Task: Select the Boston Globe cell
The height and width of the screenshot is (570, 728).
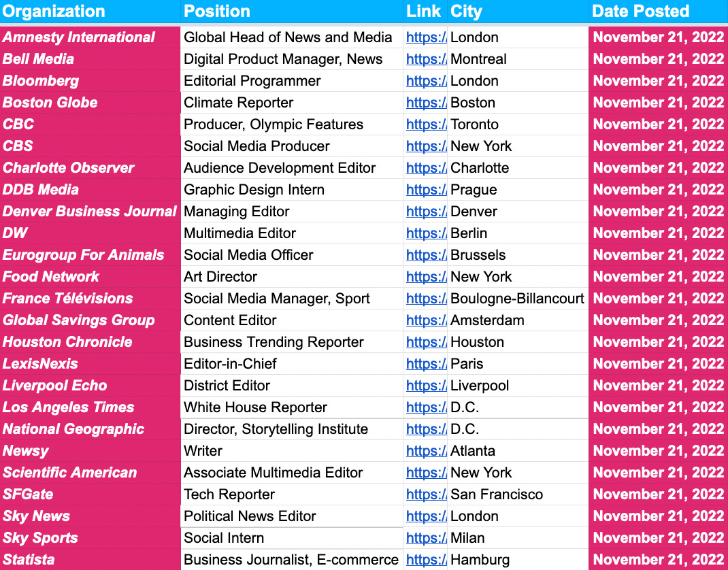Action: point(90,103)
